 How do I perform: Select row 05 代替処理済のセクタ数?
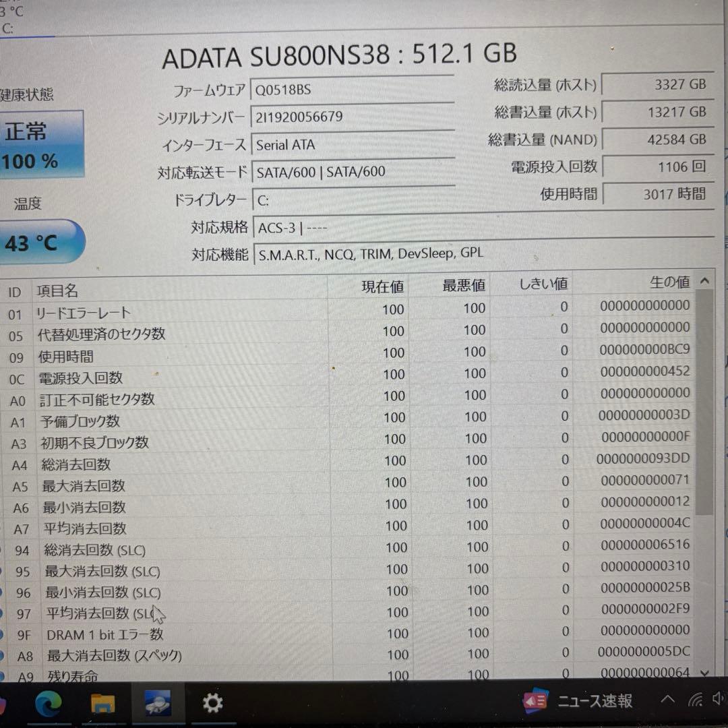pyautogui.click(x=348, y=331)
